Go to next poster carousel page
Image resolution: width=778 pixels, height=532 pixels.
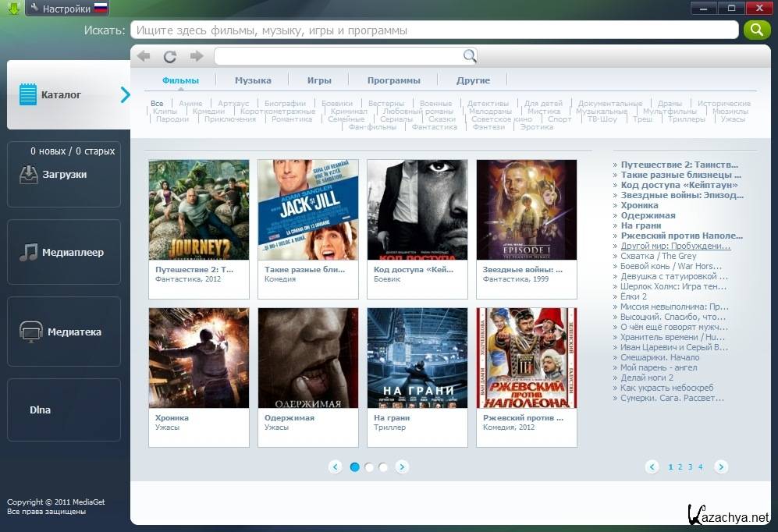point(402,467)
